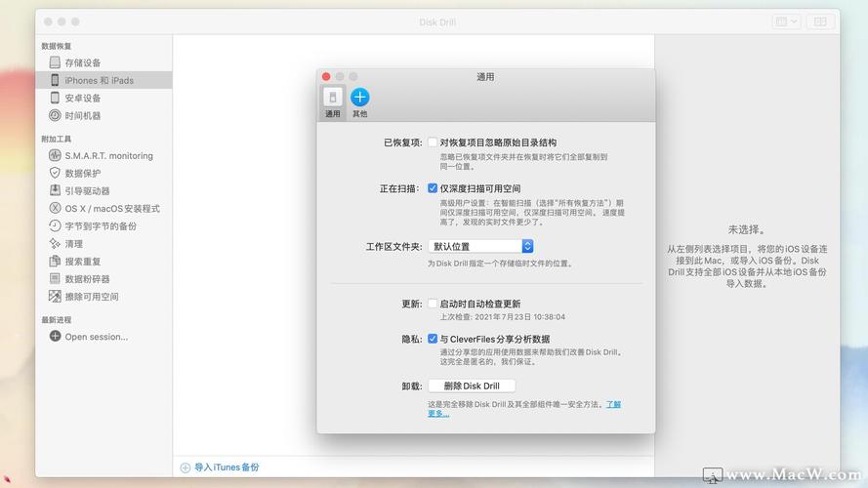
Task: Click the 清理 sidebar text
Action: click(x=73, y=244)
